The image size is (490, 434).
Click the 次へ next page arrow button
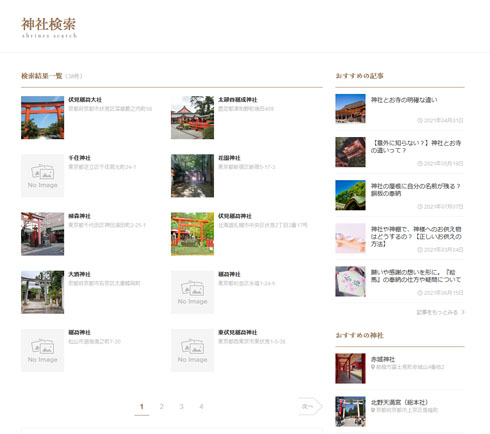(x=310, y=406)
